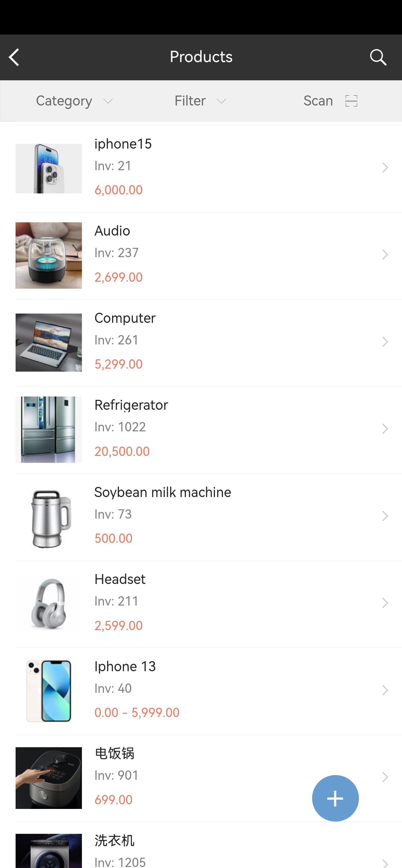
Task: Tap the iphone15 product thumbnail
Action: [x=48, y=169]
